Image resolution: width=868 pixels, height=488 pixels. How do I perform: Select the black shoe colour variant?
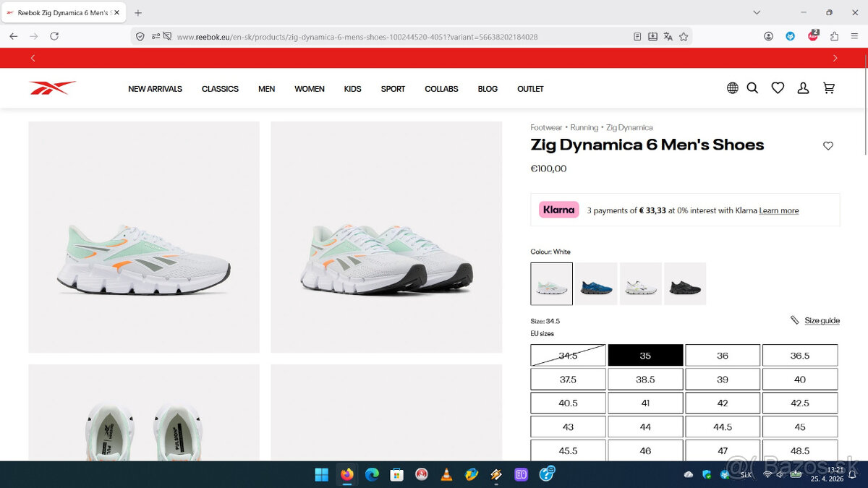point(685,283)
